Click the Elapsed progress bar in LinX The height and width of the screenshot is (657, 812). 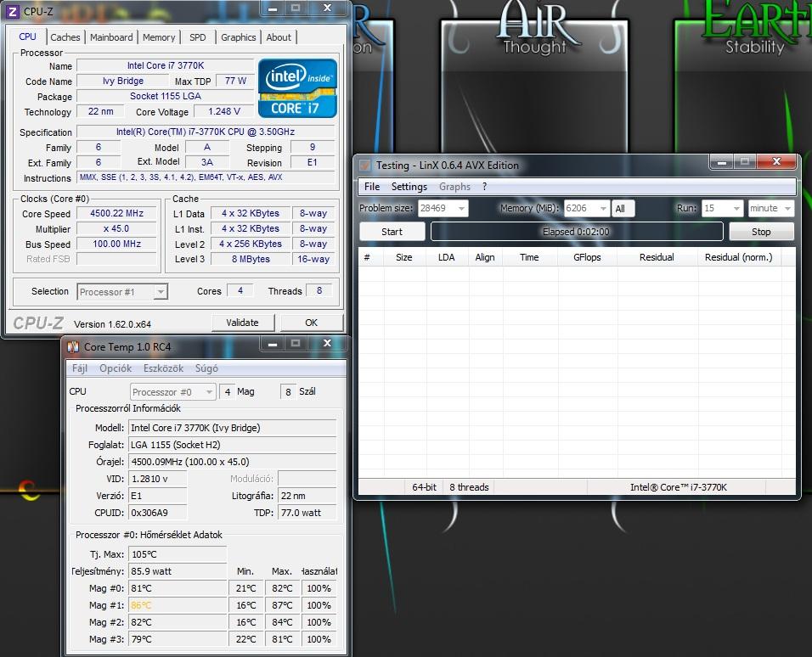click(577, 232)
